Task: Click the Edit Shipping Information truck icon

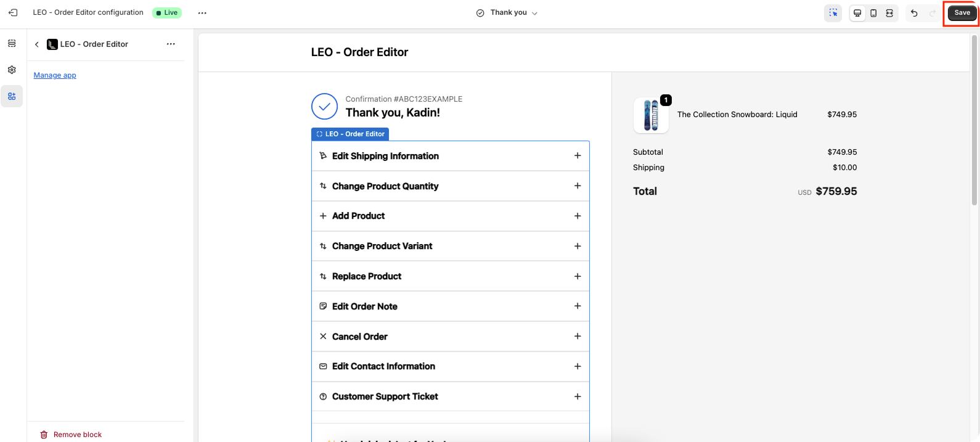Action: pos(323,156)
